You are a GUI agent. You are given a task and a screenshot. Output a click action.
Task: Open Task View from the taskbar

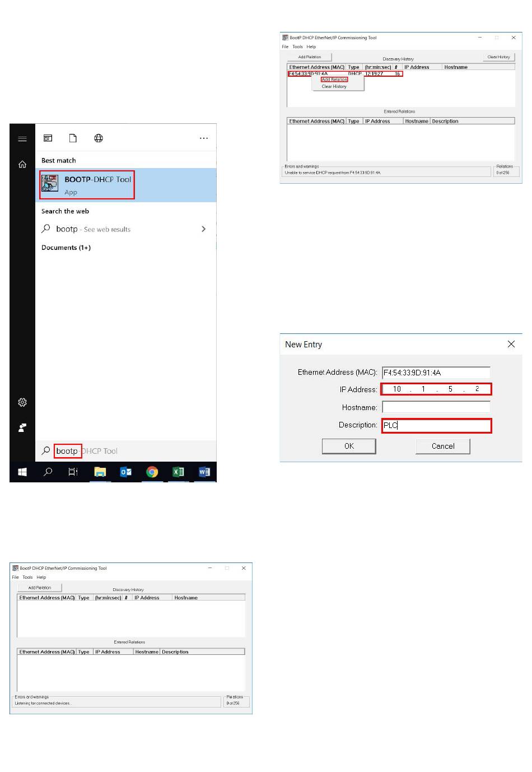[x=73, y=472]
